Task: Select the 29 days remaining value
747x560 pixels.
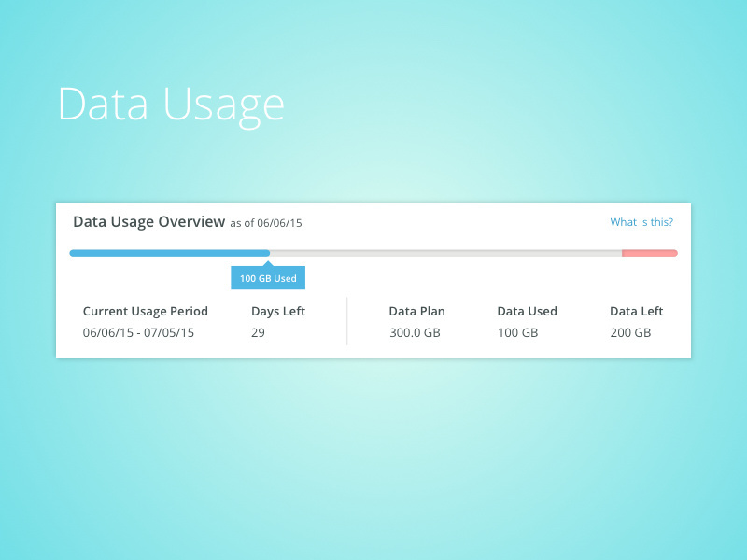Action: (x=257, y=332)
